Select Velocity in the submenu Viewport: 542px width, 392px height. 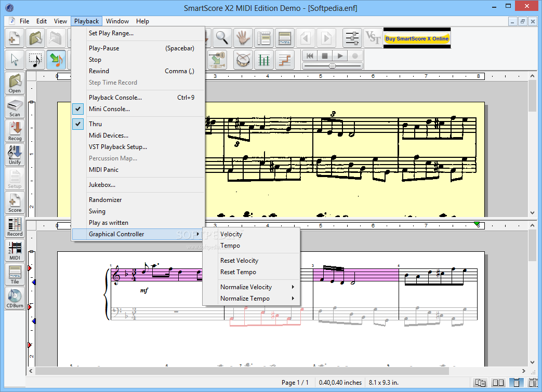pyautogui.click(x=252, y=234)
